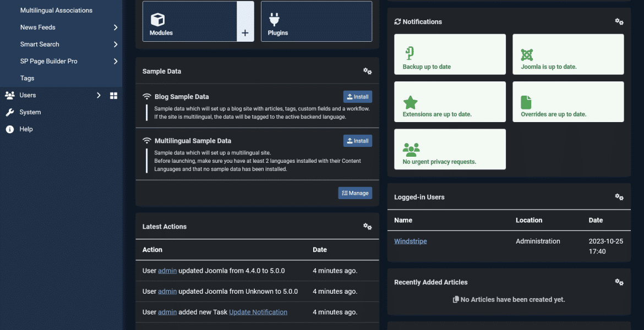Click the plus icon beside Modules

coord(245,32)
